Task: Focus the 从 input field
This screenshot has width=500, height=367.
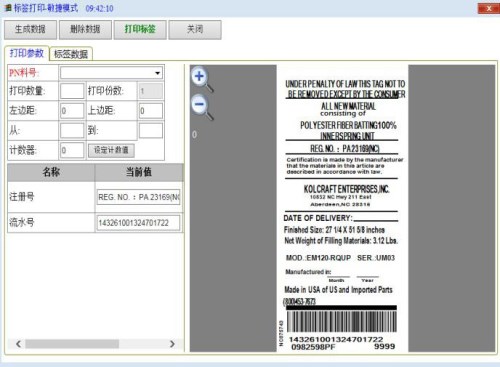Action: tap(72, 130)
